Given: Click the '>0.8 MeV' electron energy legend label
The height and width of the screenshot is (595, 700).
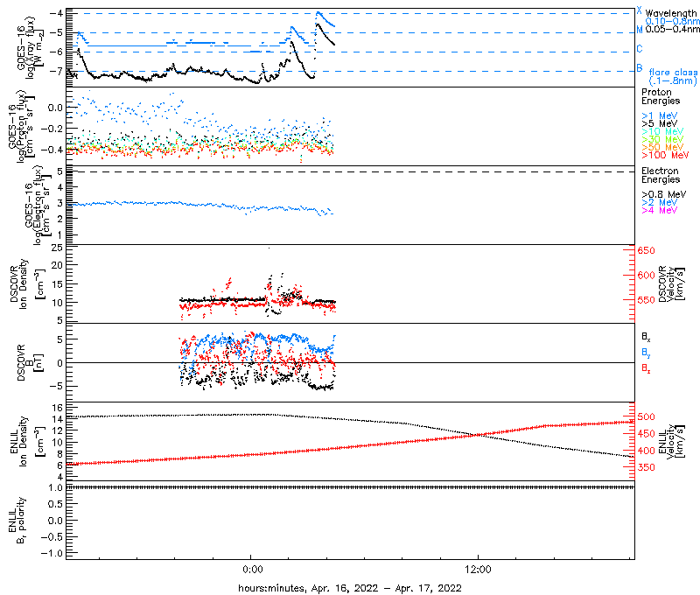Looking at the screenshot, I should click(664, 194).
